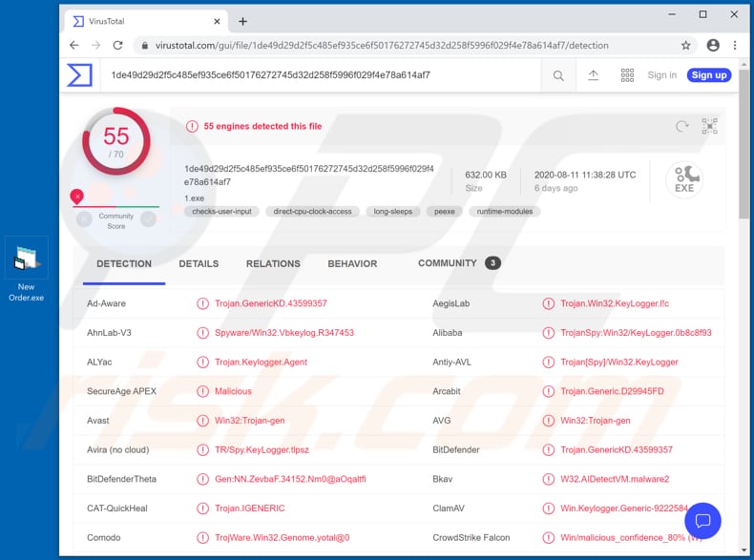Viewport: 754px width, 560px height.
Task: Click the runtime-modules tag
Action: click(505, 212)
